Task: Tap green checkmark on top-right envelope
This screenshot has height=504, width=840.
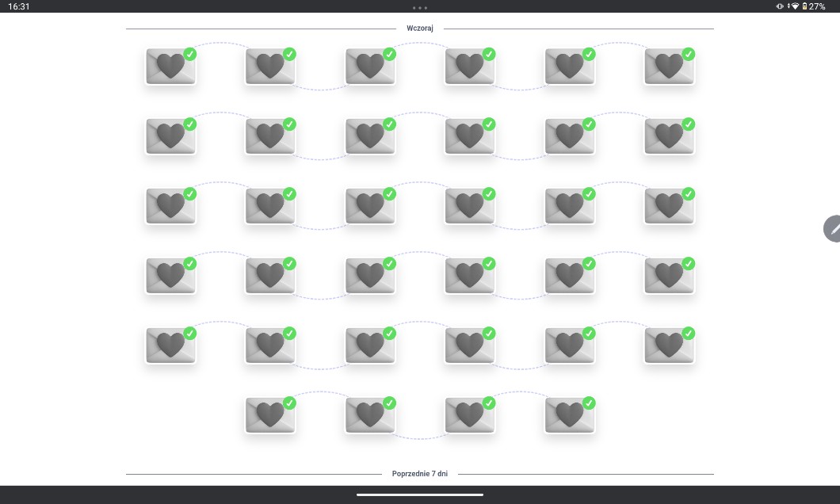Action: point(689,54)
